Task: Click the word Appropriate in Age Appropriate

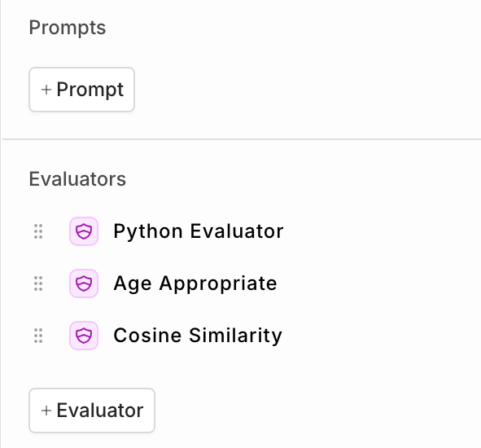Action: pos(218,284)
